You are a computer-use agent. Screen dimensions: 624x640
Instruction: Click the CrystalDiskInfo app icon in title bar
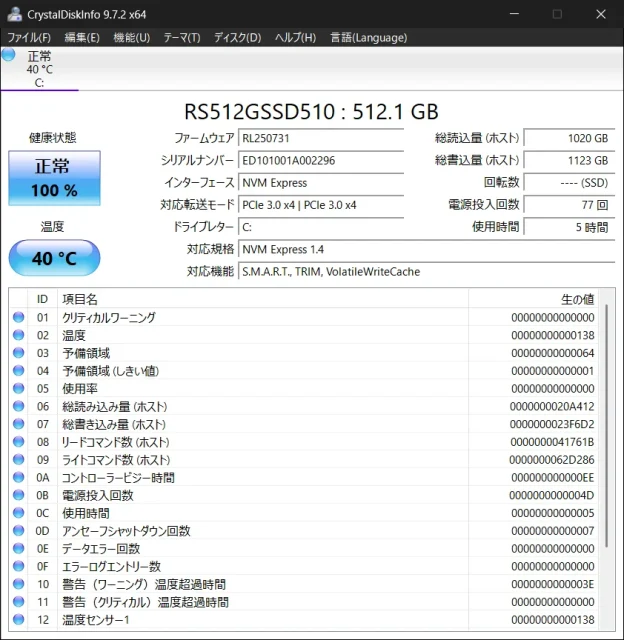(x=12, y=13)
